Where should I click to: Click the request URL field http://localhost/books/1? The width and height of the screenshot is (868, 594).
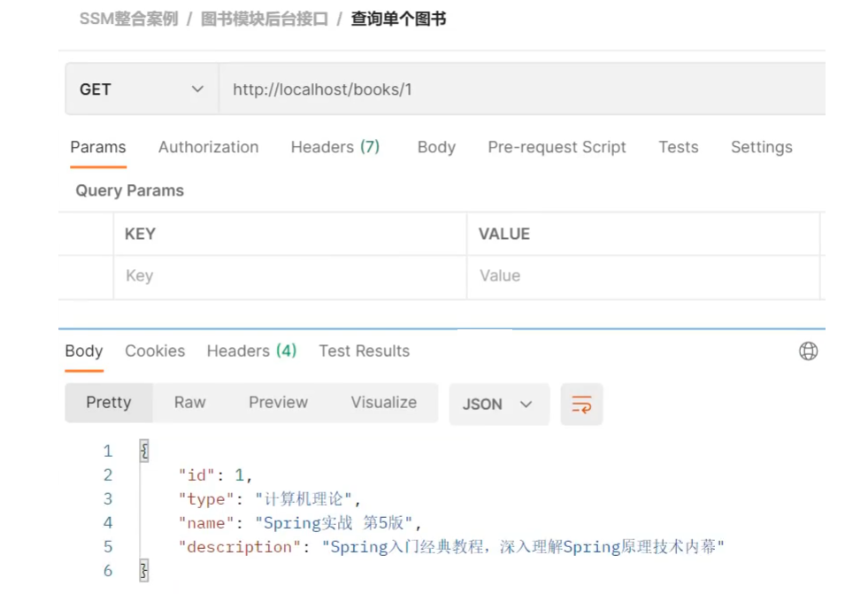(x=522, y=89)
